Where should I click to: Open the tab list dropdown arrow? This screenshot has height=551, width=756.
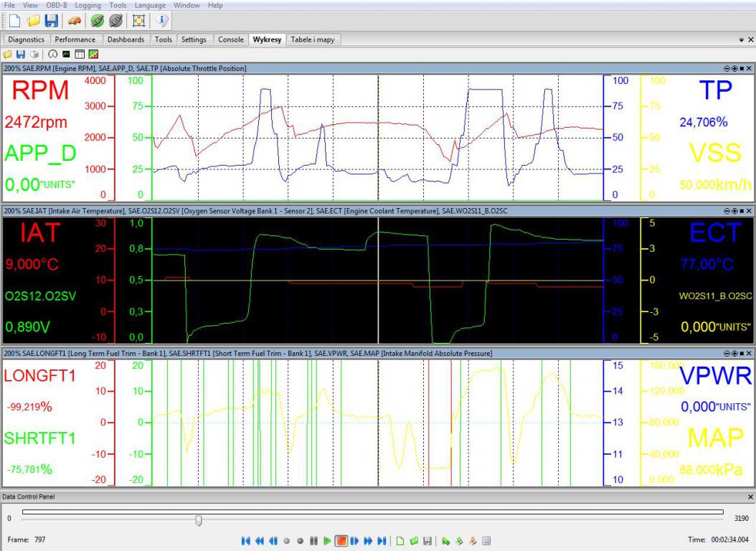(742, 40)
